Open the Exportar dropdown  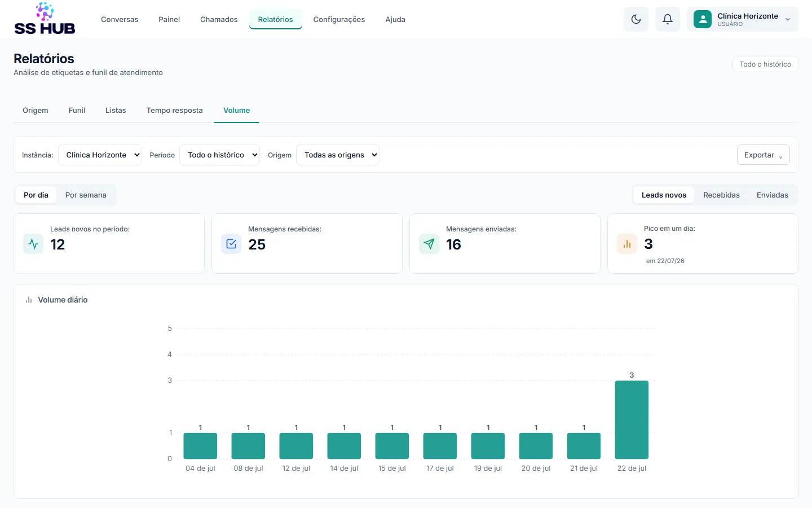763,155
